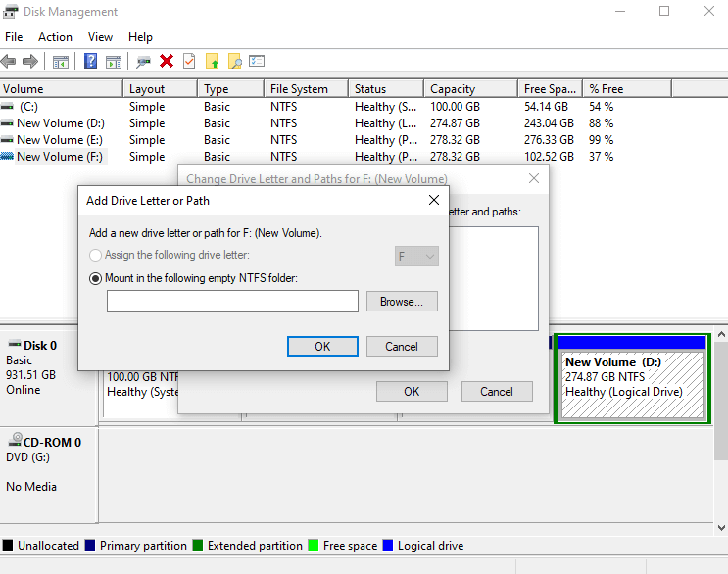Click Cancel in Add Drive Letter dialog
This screenshot has height=574, width=728.
coord(402,347)
